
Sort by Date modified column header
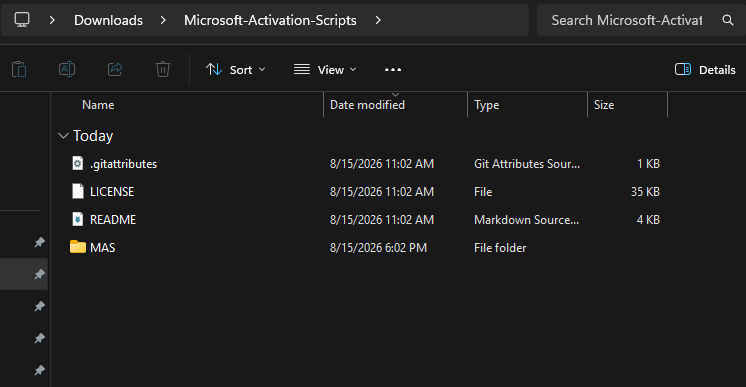(x=367, y=105)
